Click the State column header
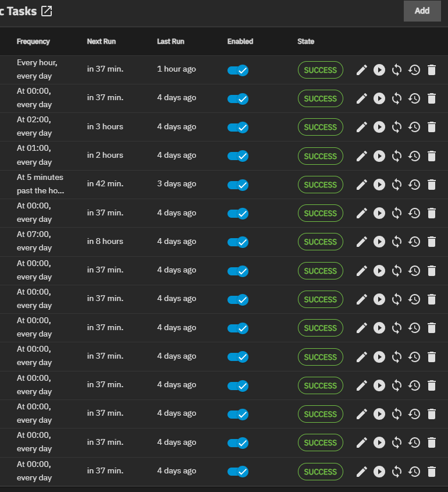 tap(305, 41)
